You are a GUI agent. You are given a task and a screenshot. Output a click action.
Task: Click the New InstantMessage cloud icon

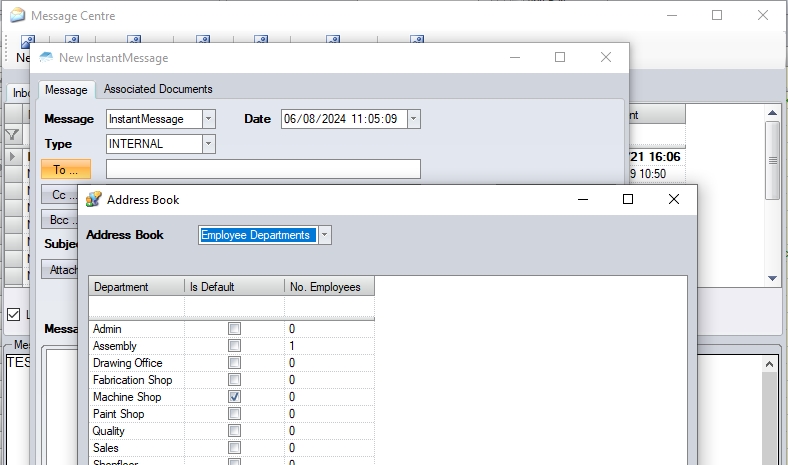click(46, 58)
